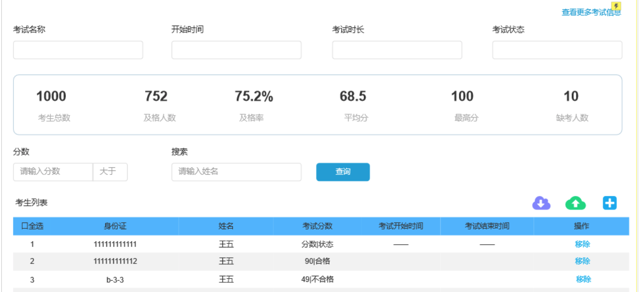Viewport: 644px width, 292px height.
Task: Open the 大于 comparison dropdown
Action: [x=110, y=172]
